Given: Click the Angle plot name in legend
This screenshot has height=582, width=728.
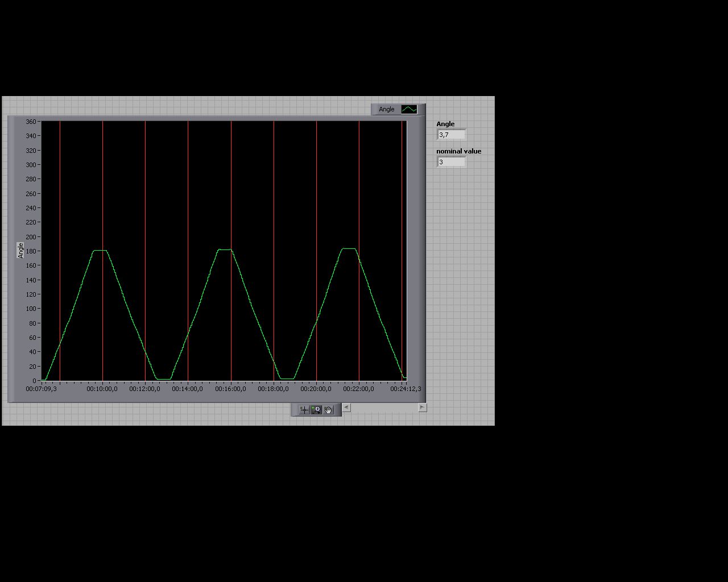Looking at the screenshot, I should coord(387,109).
